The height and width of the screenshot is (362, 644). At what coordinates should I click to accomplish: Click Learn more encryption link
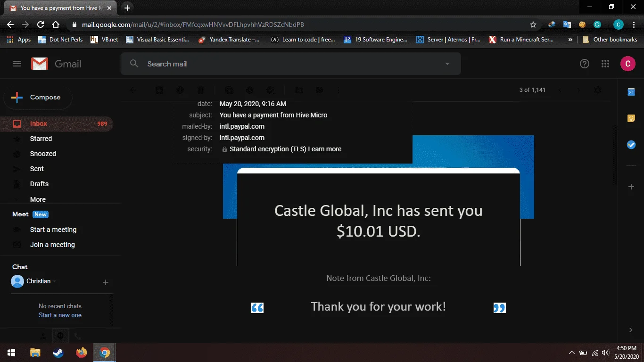(x=324, y=149)
